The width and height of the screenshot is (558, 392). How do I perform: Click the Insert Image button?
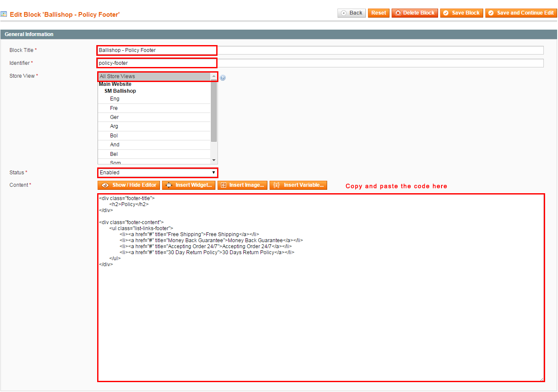pyautogui.click(x=242, y=185)
